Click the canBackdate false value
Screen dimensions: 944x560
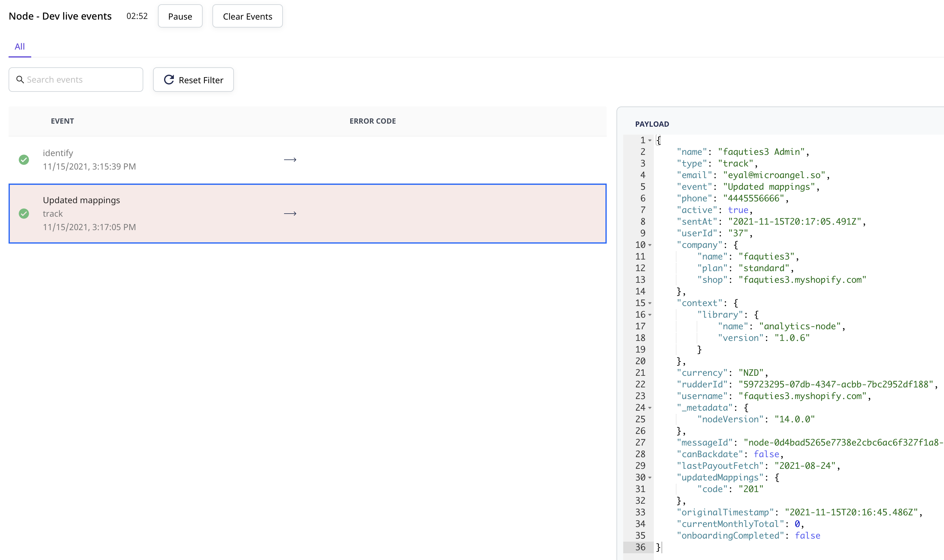coord(766,454)
